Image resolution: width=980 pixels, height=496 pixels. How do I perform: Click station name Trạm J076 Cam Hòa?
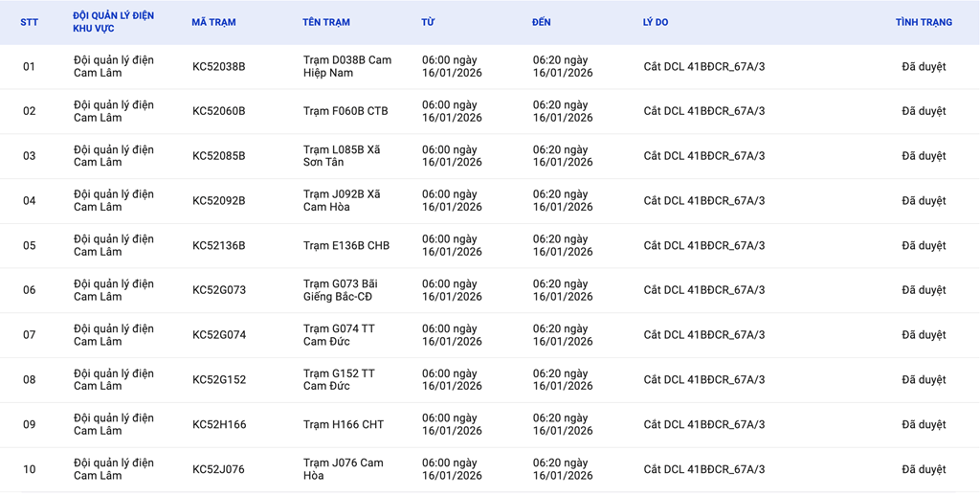[343, 469]
